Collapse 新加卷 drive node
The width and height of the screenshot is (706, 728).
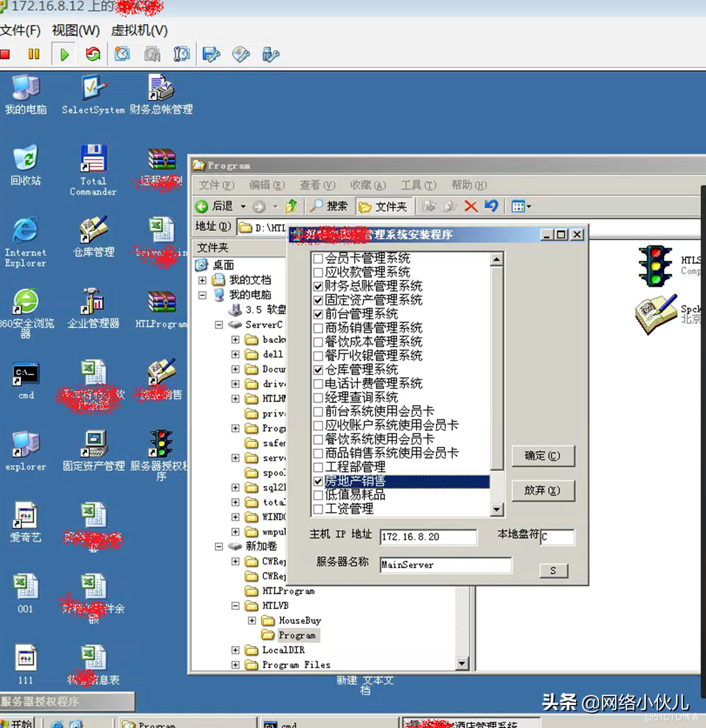[x=219, y=546]
